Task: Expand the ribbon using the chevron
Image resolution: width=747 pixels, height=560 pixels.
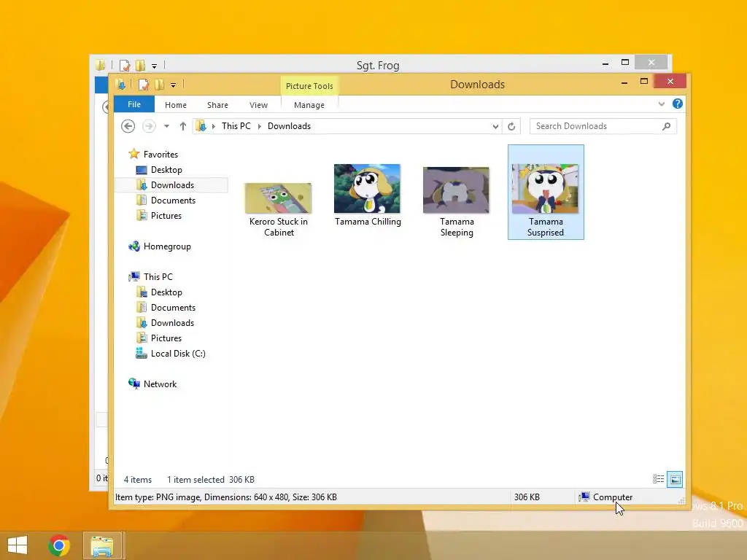Action: tap(661, 104)
